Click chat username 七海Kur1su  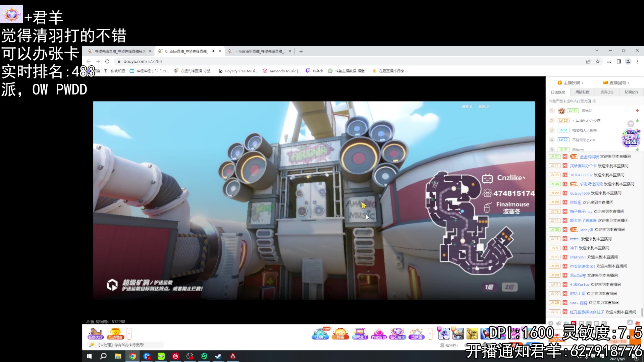(580, 285)
